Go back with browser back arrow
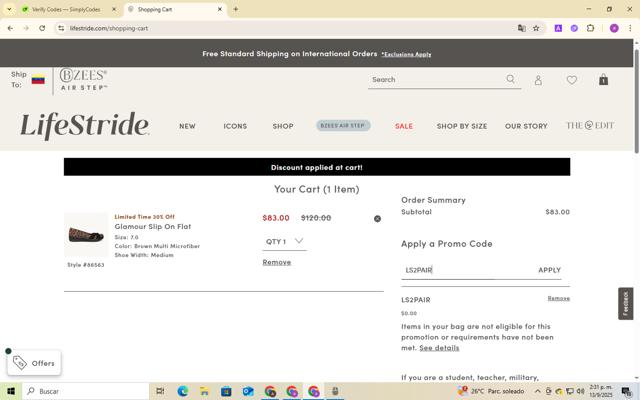The image size is (640, 400). 10,28
